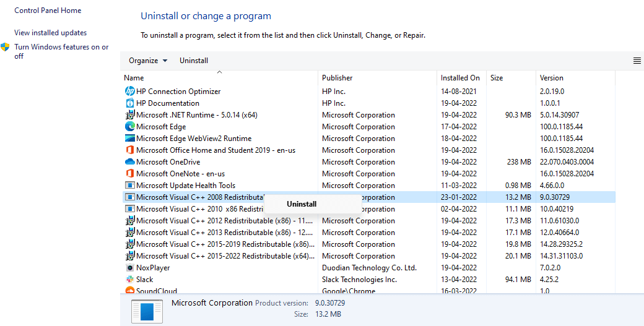Open the view options button at right
Screen dimensions: 644x326
click(637, 61)
